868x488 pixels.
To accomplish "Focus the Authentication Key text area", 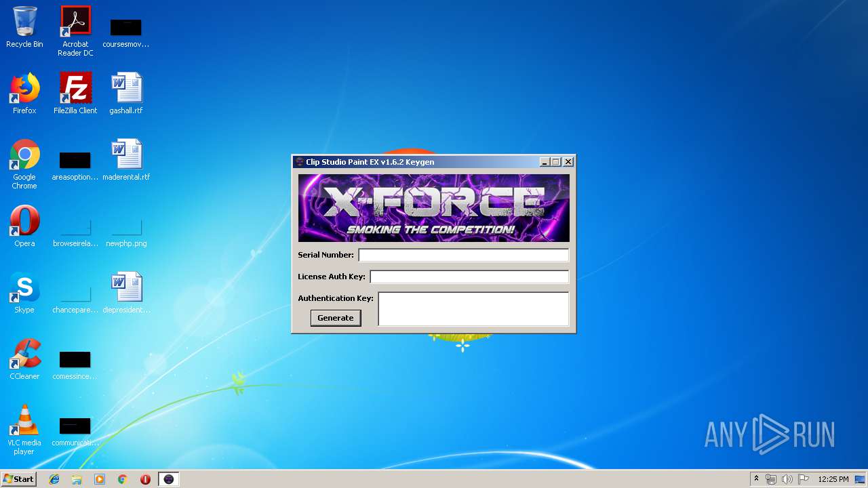I will 473,309.
